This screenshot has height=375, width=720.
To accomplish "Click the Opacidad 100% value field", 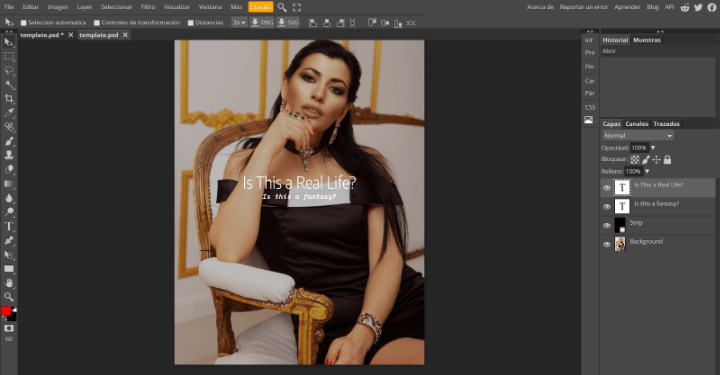I will point(639,148).
